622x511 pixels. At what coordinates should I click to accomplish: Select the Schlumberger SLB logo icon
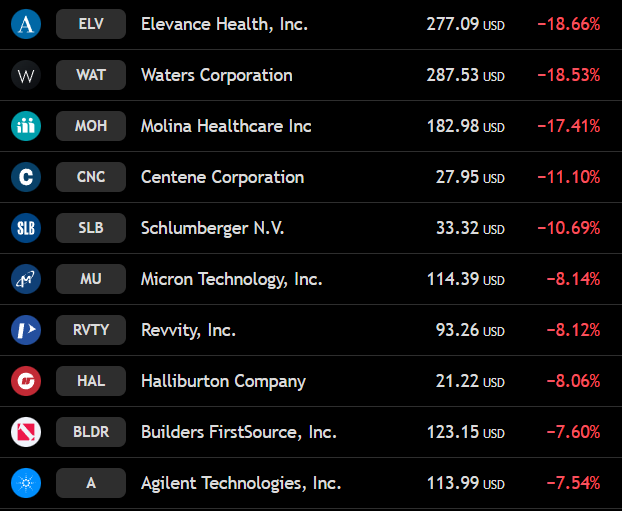pos(26,228)
